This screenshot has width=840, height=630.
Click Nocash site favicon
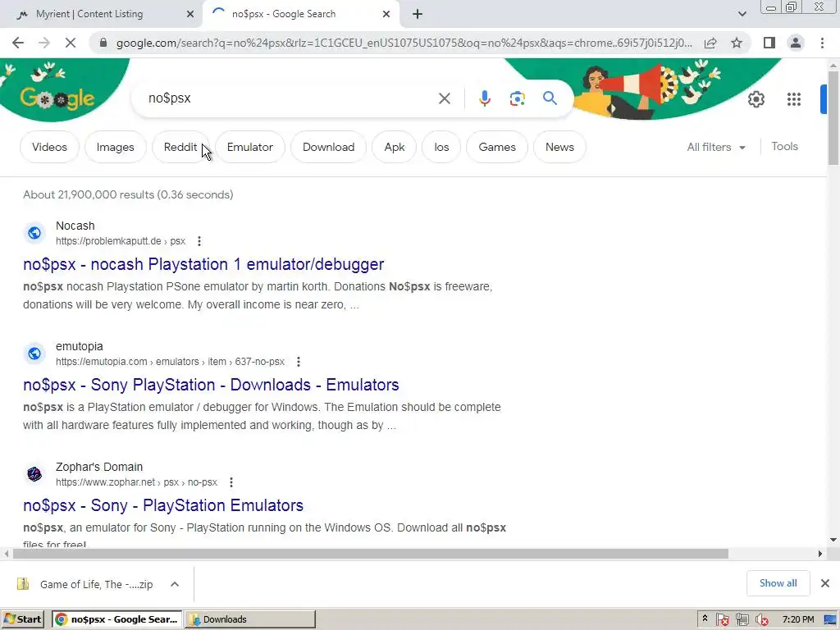34,233
